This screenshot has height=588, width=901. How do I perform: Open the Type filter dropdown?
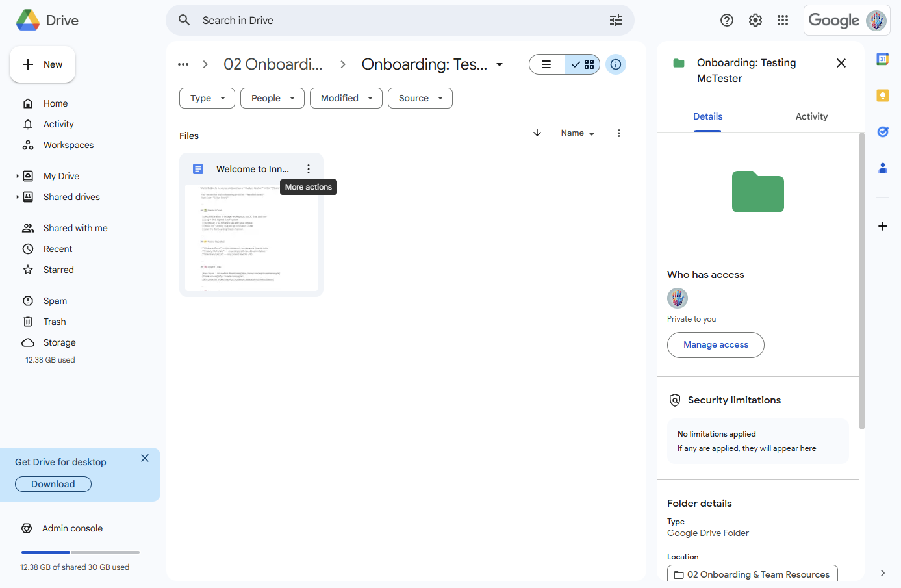[x=207, y=97]
